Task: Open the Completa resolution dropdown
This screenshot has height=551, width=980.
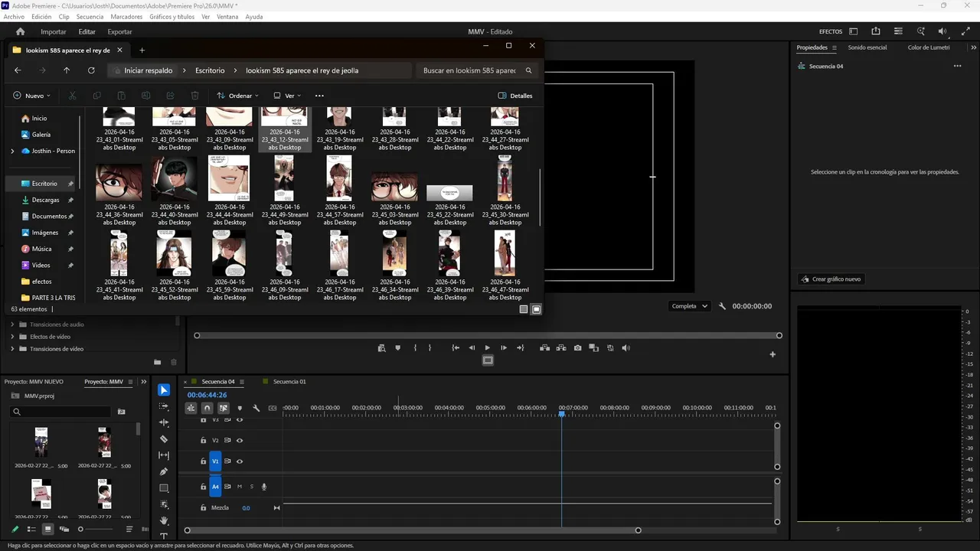Action: coord(690,306)
